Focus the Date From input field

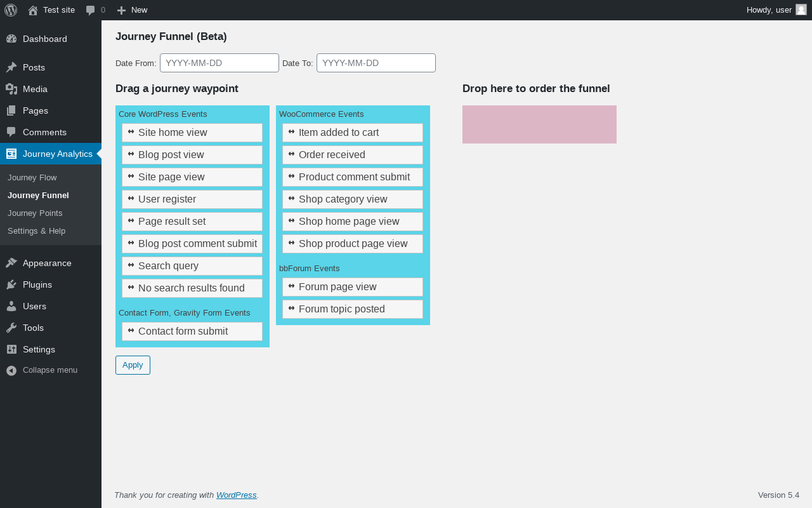(219, 63)
